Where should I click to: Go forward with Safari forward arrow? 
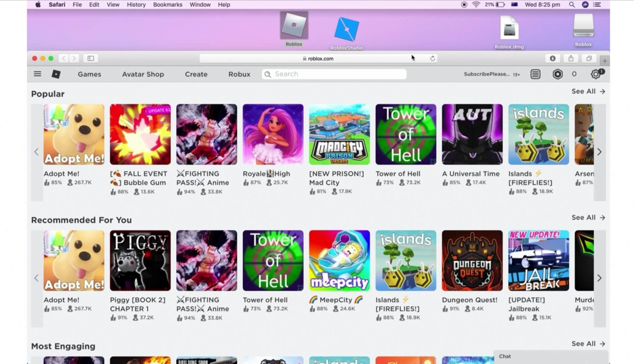point(74,58)
